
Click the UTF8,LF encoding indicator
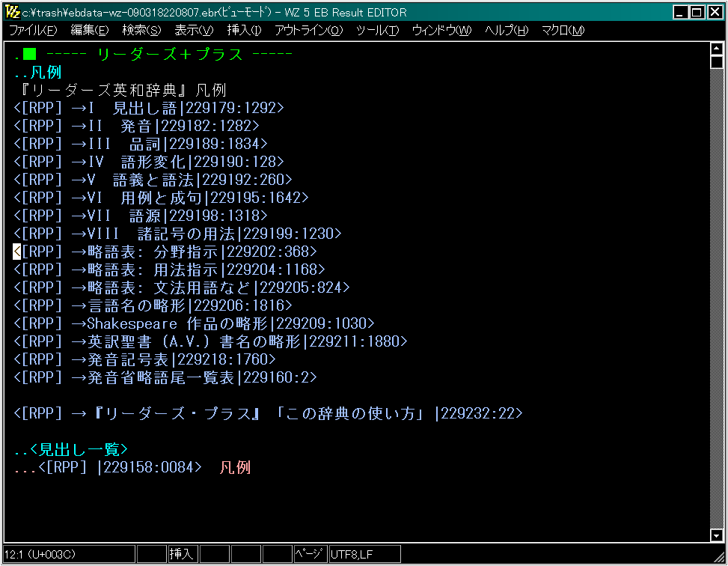coord(364,554)
